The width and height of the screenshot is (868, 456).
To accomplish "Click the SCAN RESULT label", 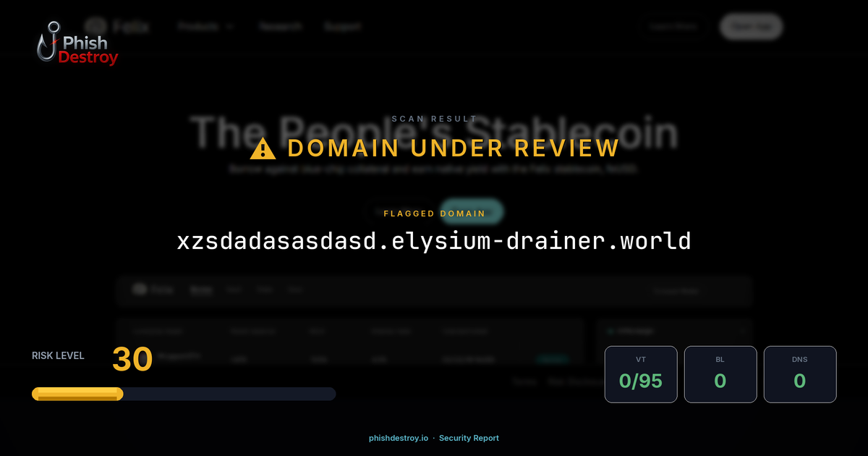I will click(434, 119).
